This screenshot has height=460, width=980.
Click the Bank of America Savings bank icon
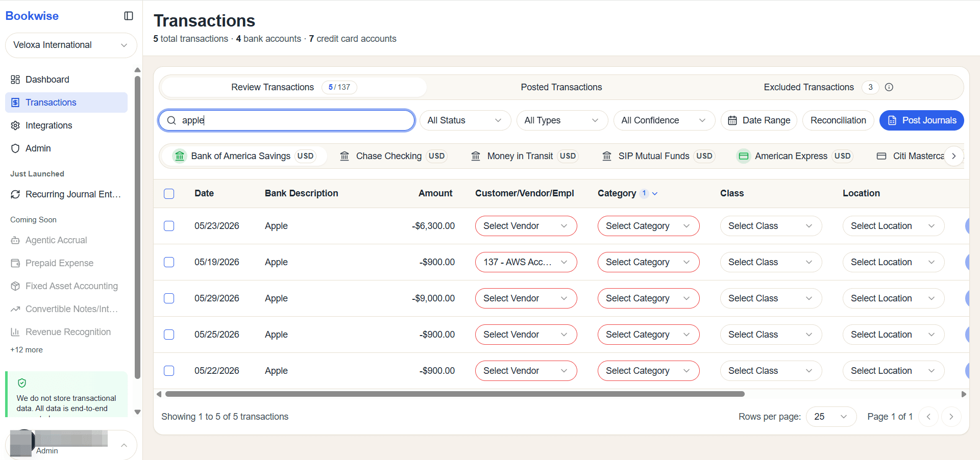(x=180, y=156)
